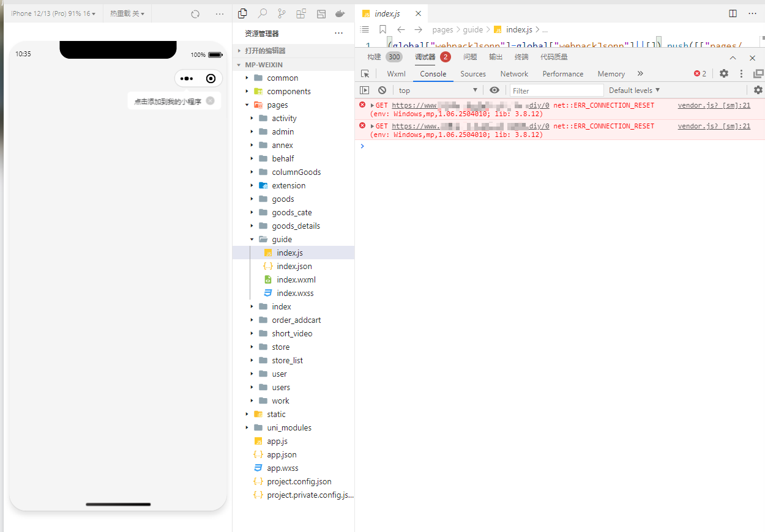Switch to the Memory tab
Screen dimensions: 765x532
(611, 73)
